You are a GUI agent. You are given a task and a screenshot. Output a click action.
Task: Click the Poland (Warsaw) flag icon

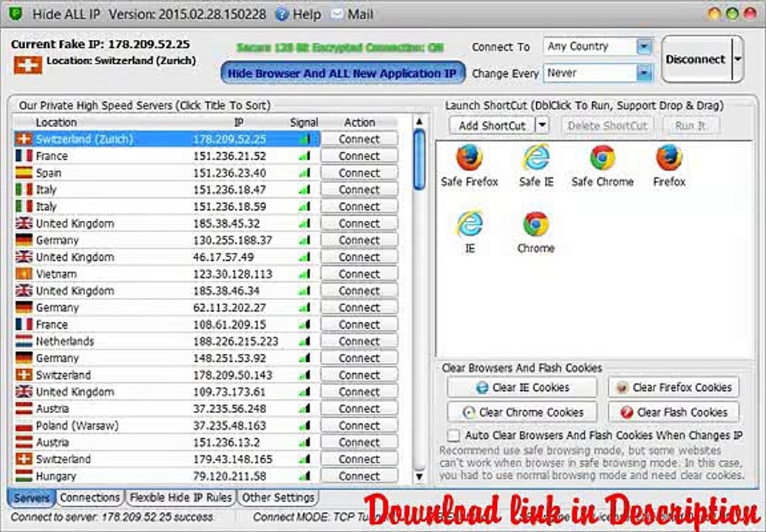[x=24, y=426]
